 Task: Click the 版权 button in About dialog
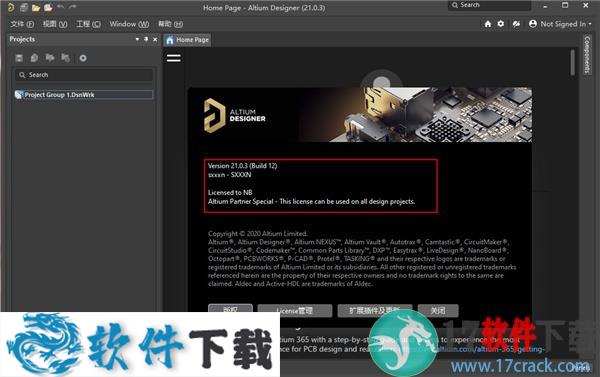click(x=230, y=310)
